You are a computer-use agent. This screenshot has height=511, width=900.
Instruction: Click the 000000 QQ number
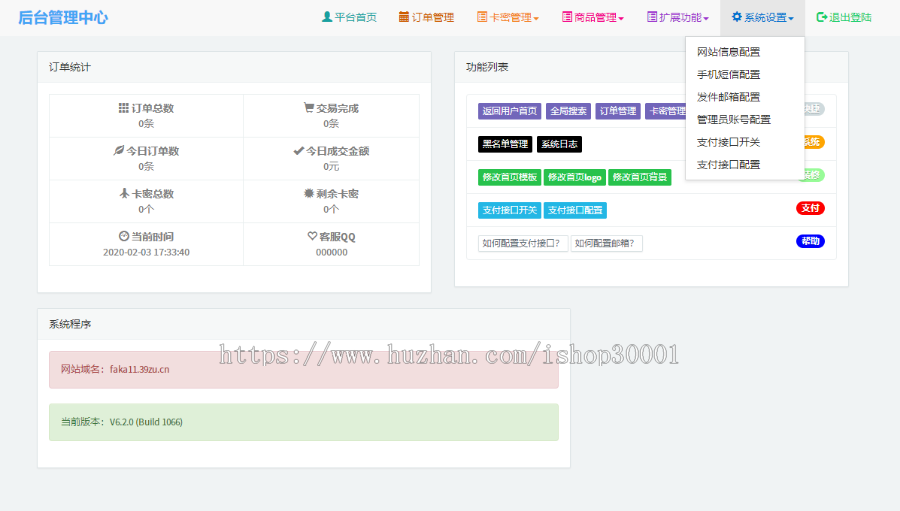pyautogui.click(x=332, y=252)
